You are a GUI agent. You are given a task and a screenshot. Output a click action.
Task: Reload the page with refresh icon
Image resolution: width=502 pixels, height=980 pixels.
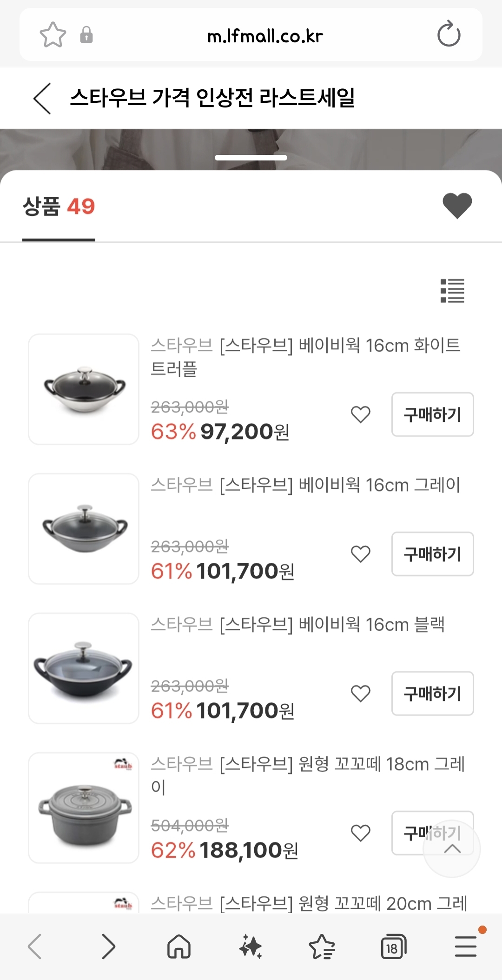(449, 34)
